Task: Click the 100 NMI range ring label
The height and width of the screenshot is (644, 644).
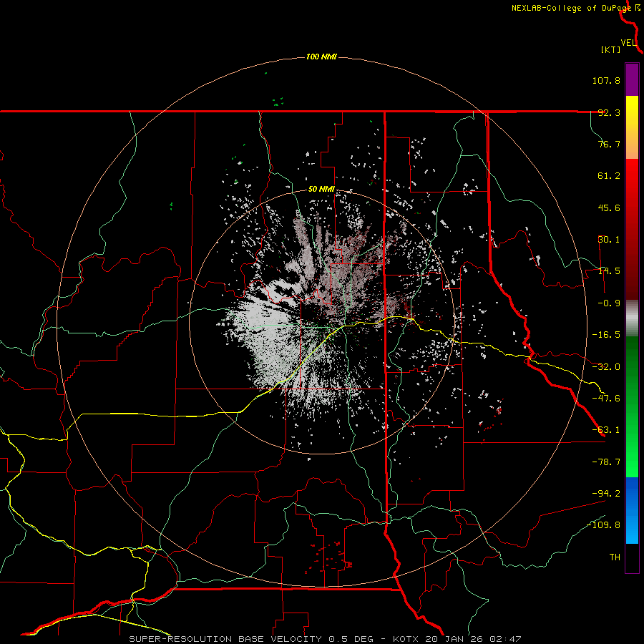Action: pos(321,57)
